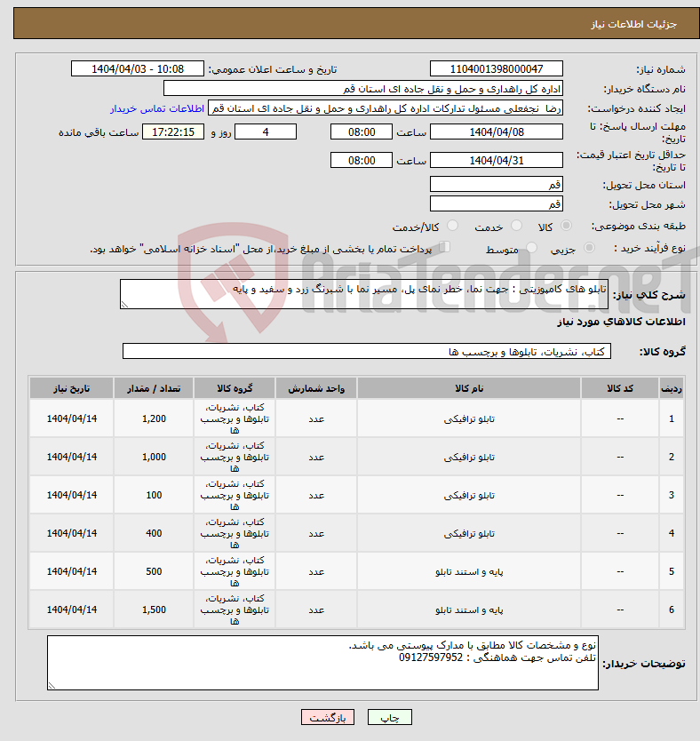Click the تاریخ نیاز column header
This screenshot has width=700, height=741.
[72, 388]
